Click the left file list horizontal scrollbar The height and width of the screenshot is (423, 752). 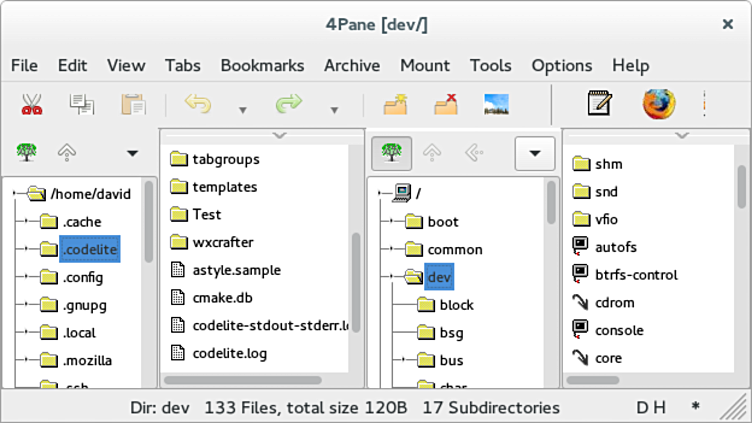point(242,380)
